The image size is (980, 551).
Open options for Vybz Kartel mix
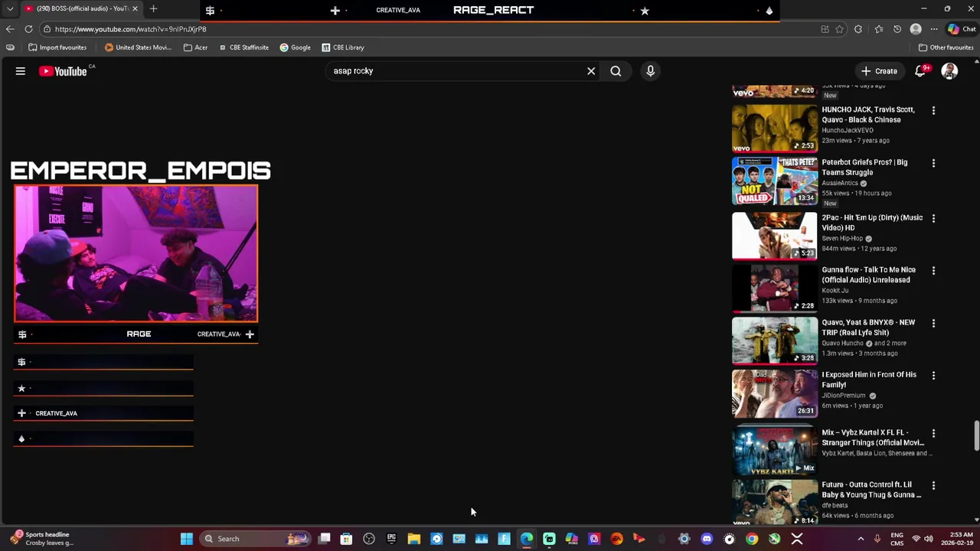[x=933, y=433]
